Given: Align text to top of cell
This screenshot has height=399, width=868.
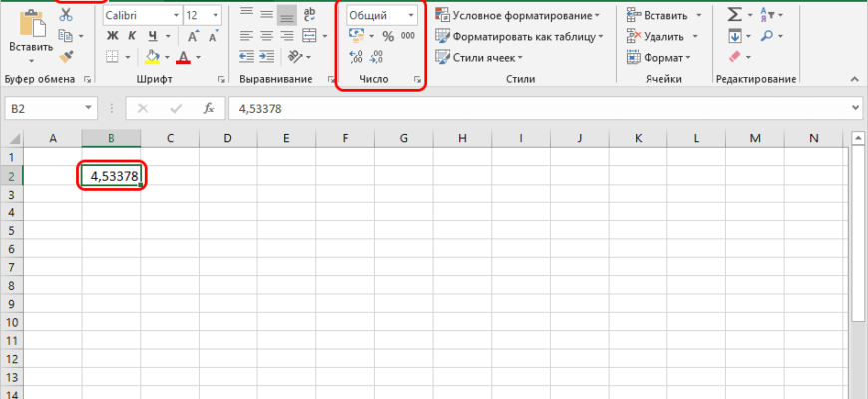Looking at the screenshot, I should pos(246,12).
